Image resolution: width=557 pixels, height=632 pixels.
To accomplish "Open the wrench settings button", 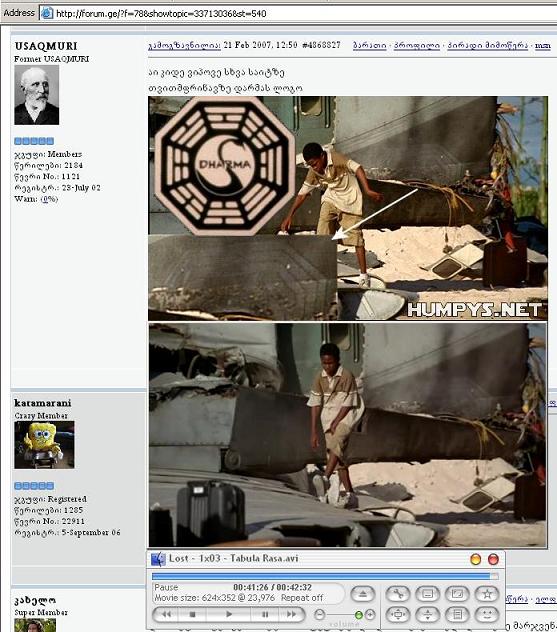I will [397, 594].
